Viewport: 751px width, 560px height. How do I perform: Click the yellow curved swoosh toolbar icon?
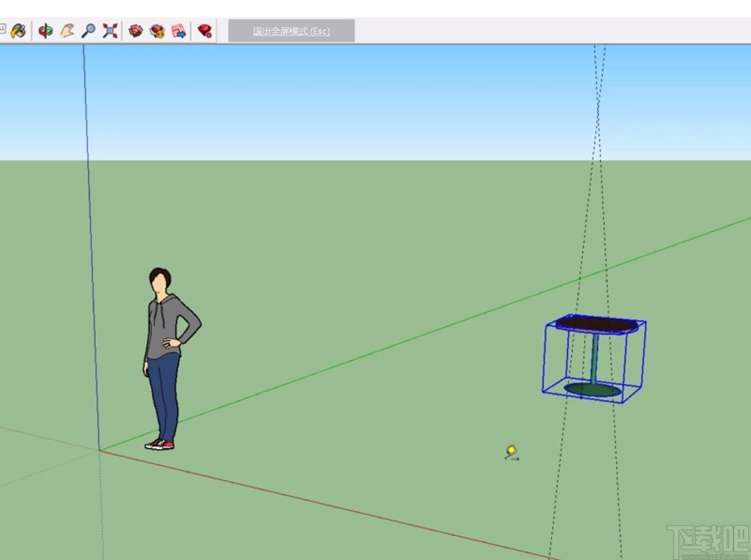(x=19, y=30)
